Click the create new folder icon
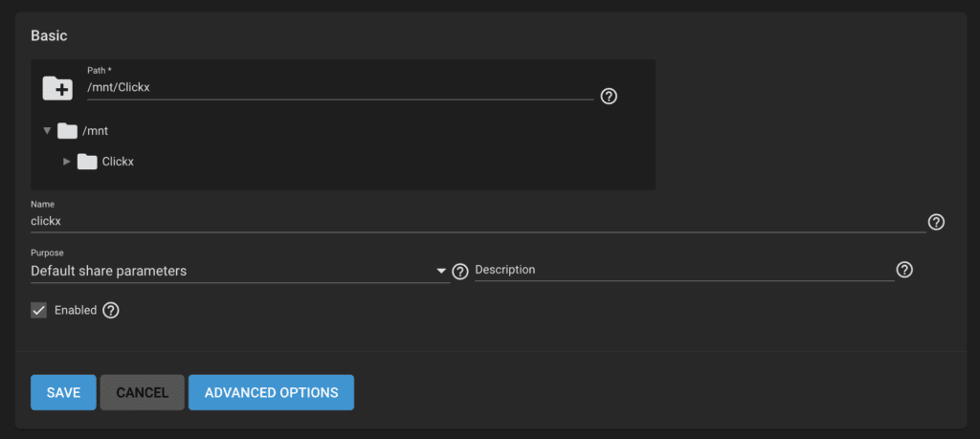 (x=57, y=88)
